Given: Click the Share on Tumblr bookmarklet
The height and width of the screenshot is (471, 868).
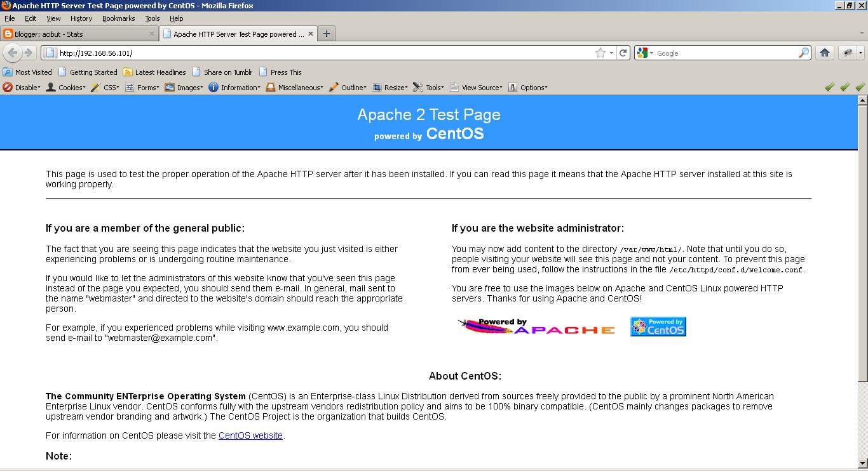Looking at the screenshot, I should tap(222, 72).
